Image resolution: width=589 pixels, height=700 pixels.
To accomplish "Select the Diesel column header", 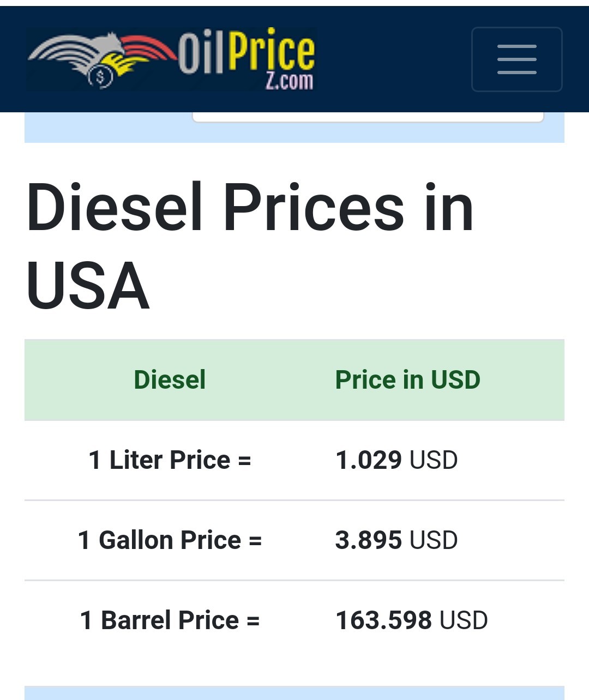I will click(170, 380).
